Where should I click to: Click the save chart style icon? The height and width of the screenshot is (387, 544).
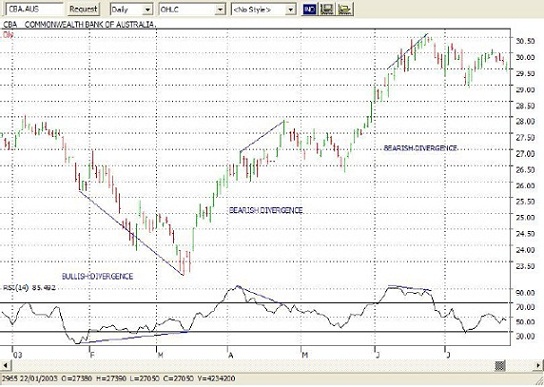click(x=326, y=9)
